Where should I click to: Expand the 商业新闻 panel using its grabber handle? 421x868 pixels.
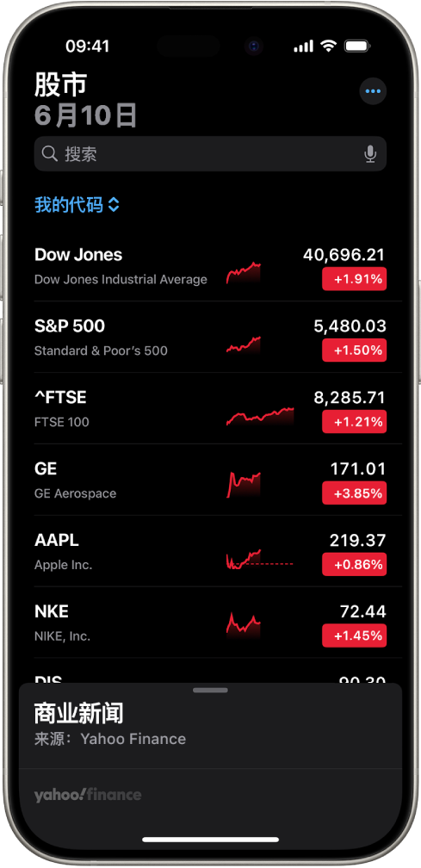[210, 691]
